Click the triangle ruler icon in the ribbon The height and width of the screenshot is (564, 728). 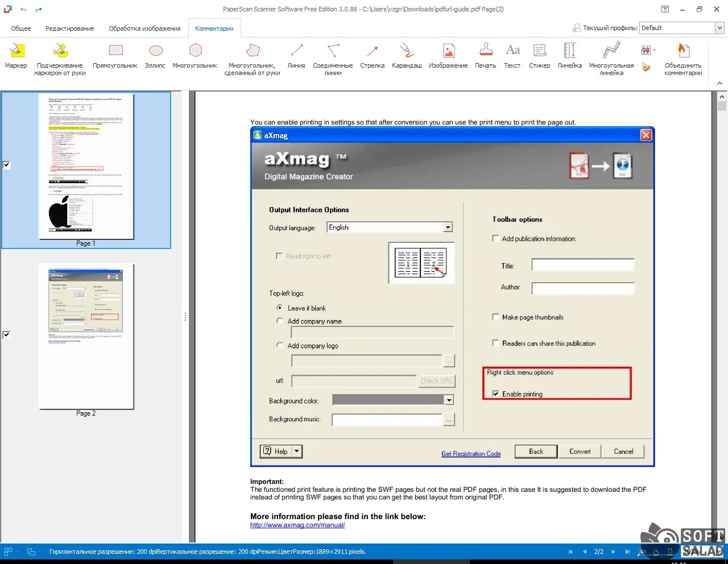click(646, 68)
